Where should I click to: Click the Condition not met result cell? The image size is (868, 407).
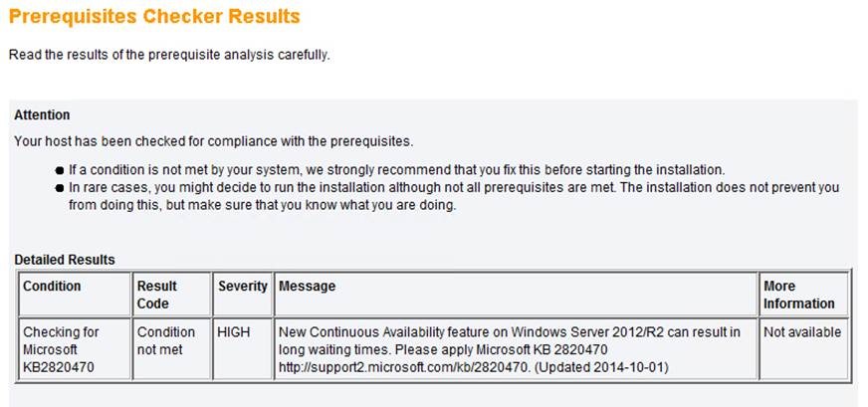coord(172,349)
